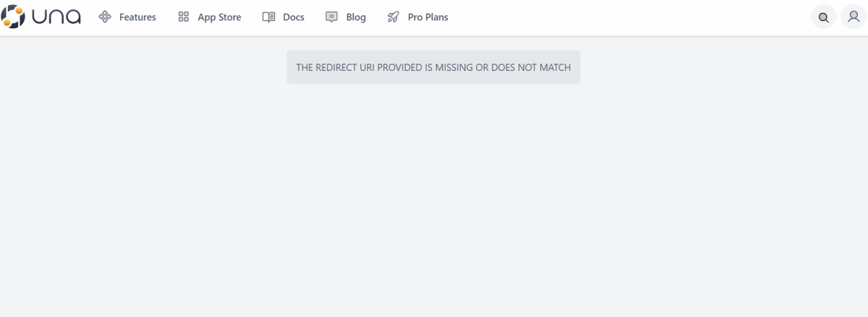Open the account profile icon

click(852, 17)
